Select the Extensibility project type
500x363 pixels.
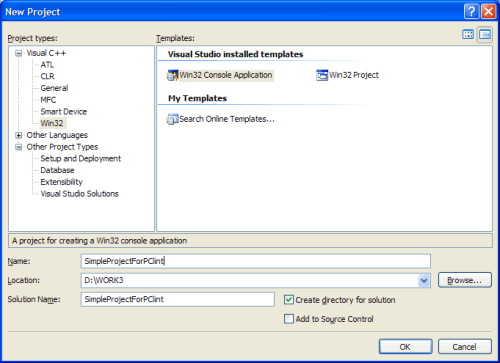pos(61,182)
